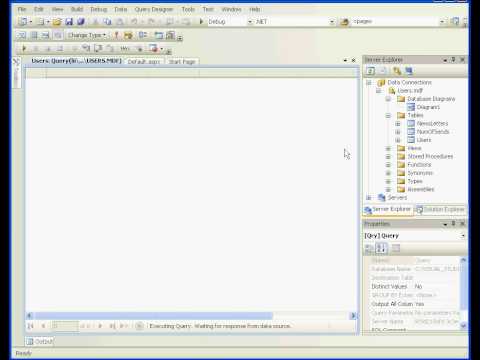
Task: Toggle Hex display in debug toolbar
Action: (x=125, y=48)
